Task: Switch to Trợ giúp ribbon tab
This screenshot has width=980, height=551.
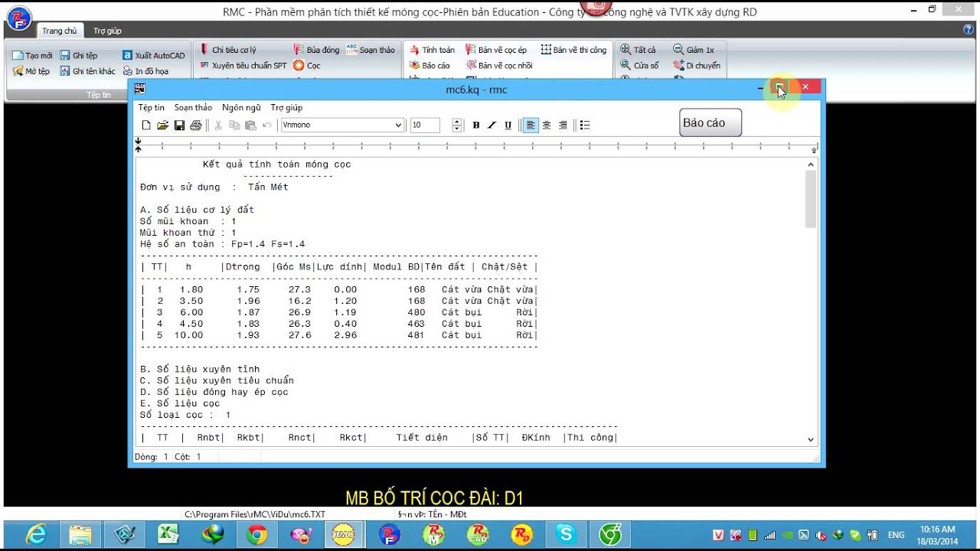Action: 107,31
